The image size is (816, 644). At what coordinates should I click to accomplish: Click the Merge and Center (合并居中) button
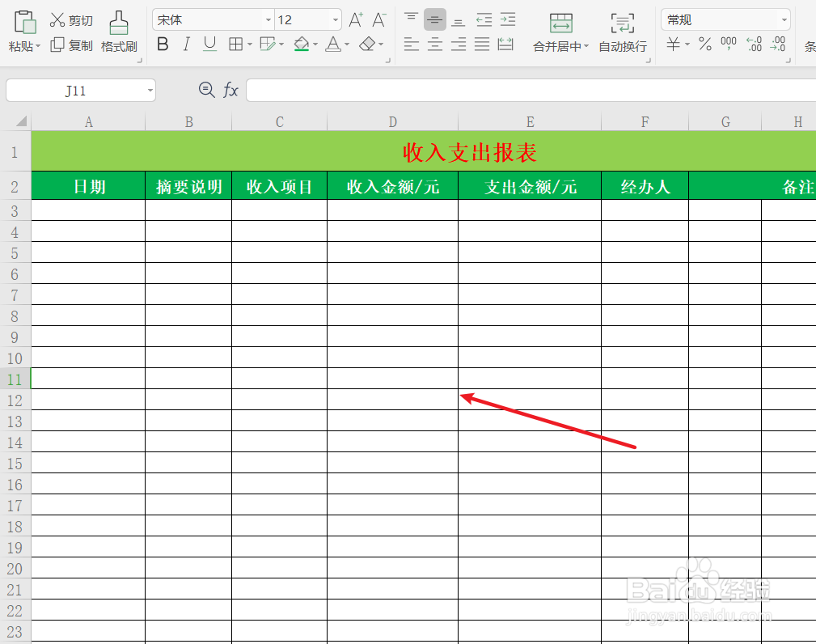(559, 32)
